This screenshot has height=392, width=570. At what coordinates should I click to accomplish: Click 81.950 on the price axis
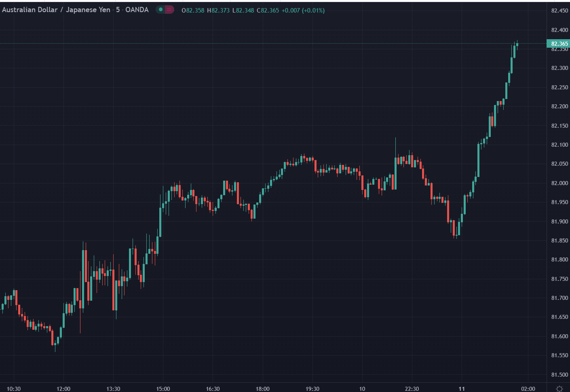pyautogui.click(x=559, y=202)
